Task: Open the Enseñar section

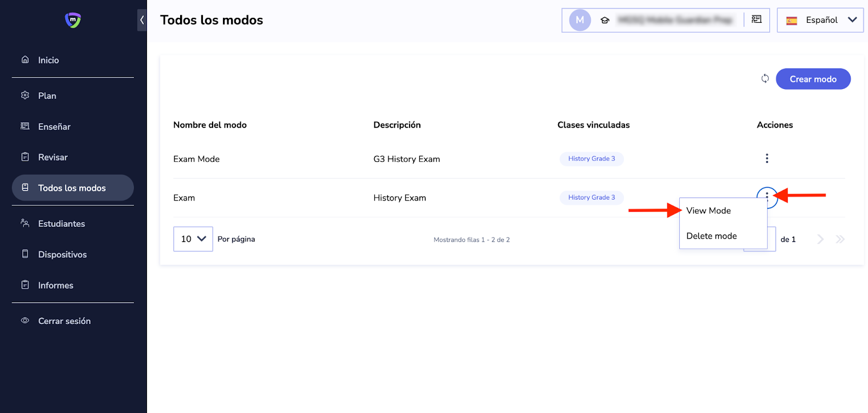Action: click(x=54, y=126)
